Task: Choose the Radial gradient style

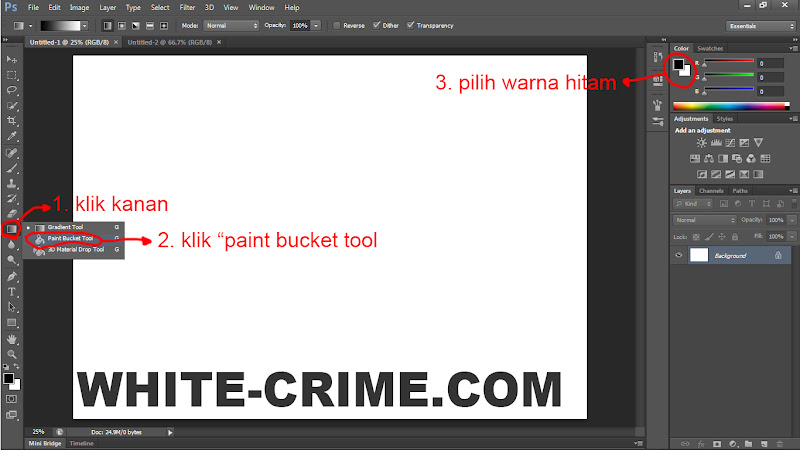Action: 122,26
